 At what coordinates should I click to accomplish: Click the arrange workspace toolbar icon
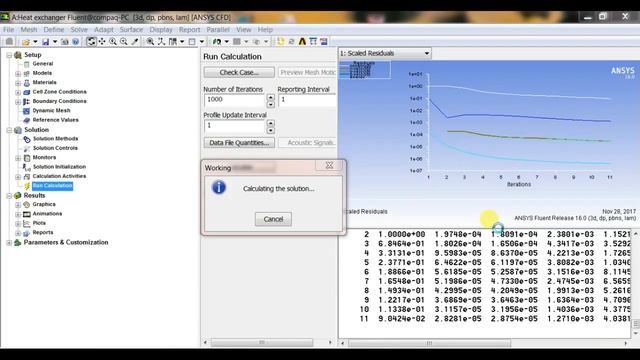pos(173,42)
